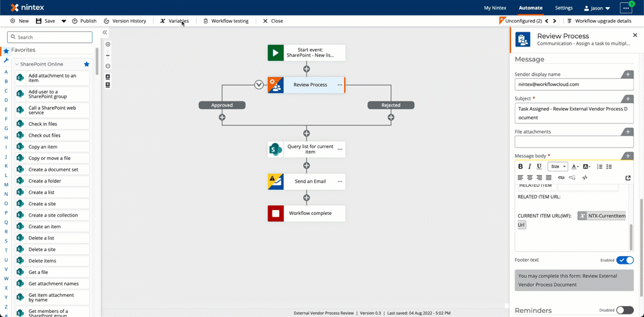Collapse the action toolbox panel

(105, 32)
